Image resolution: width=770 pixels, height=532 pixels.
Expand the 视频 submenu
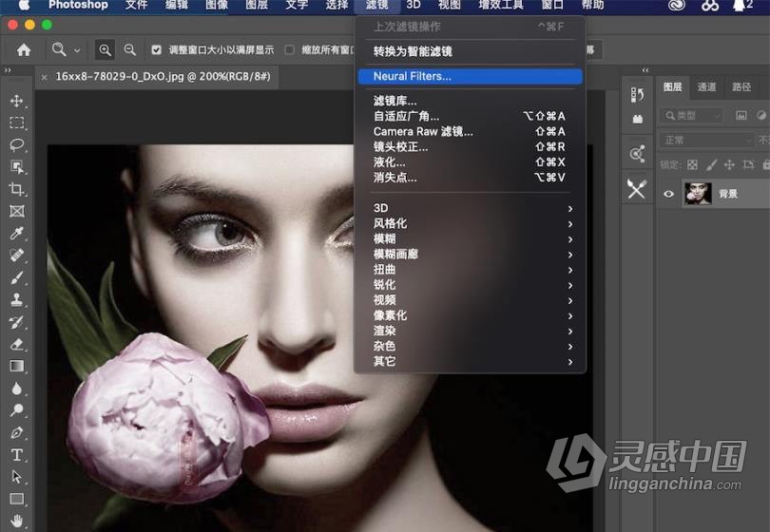(x=470, y=300)
